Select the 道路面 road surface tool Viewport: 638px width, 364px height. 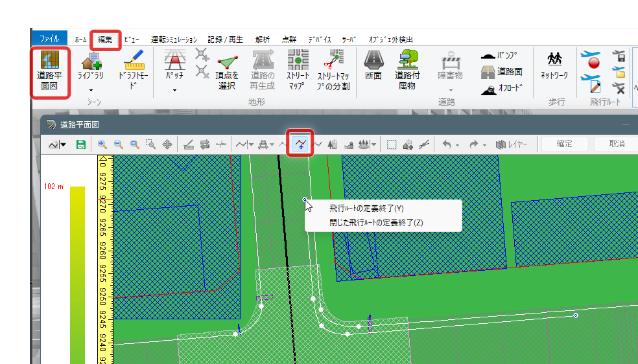coord(502,72)
